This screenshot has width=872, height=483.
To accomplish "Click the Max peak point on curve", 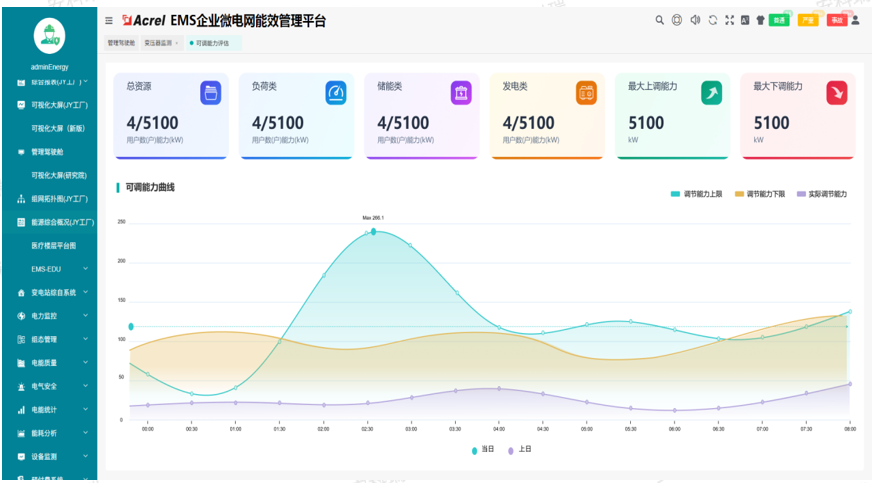I will click(373, 231).
